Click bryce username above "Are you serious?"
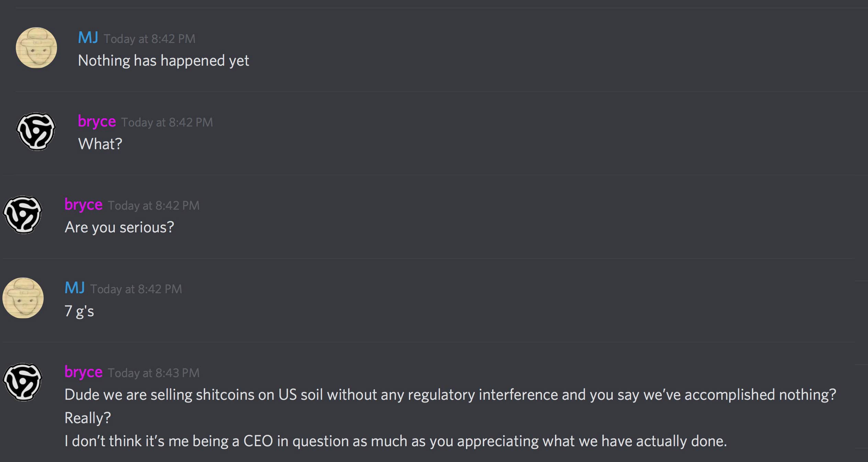The width and height of the screenshot is (868, 462). pos(84,205)
